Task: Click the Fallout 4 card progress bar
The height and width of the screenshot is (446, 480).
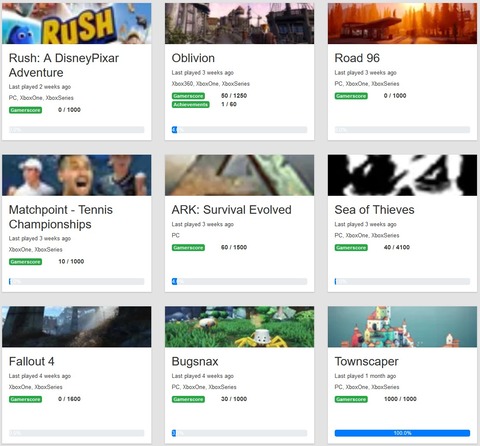Action: click(77, 433)
